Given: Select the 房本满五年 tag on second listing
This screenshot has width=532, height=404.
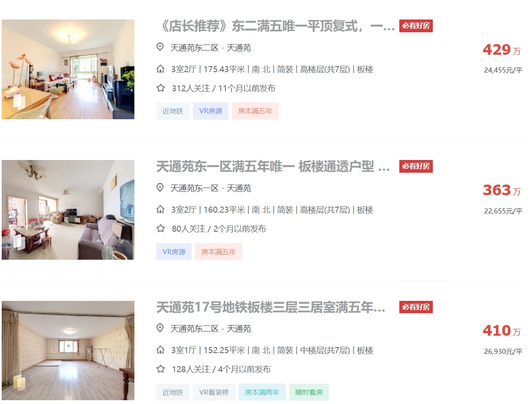Looking at the screenshot, I should tap(218, 252).
